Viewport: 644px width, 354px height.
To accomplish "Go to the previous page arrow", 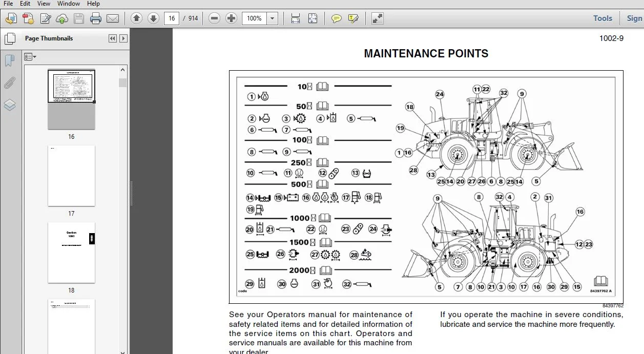I will point(136,18).
